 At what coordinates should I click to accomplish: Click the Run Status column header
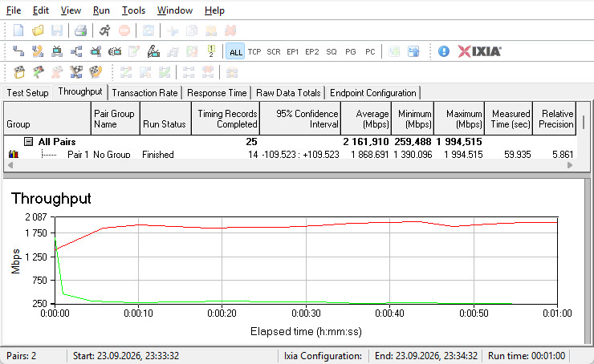point(165,119)
